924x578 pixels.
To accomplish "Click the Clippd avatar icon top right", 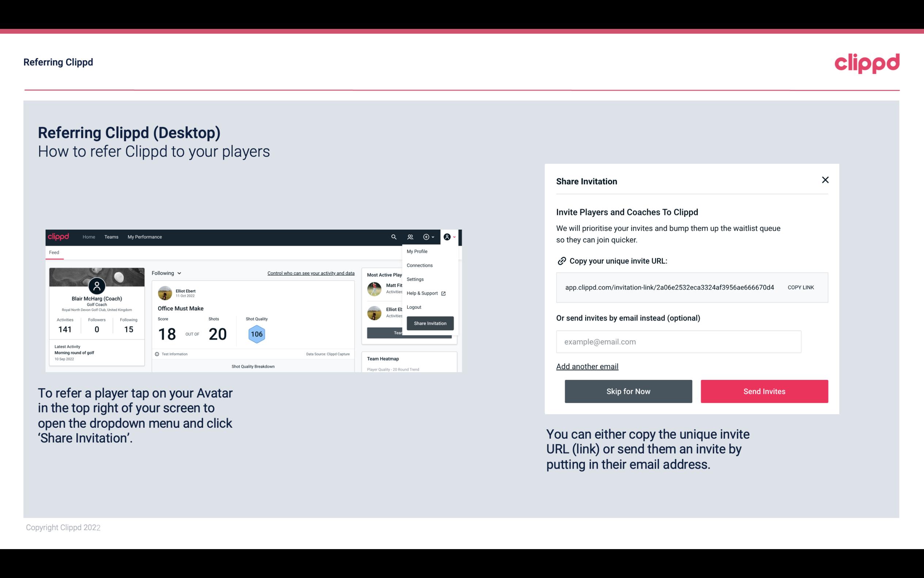I will coord(448,237).
